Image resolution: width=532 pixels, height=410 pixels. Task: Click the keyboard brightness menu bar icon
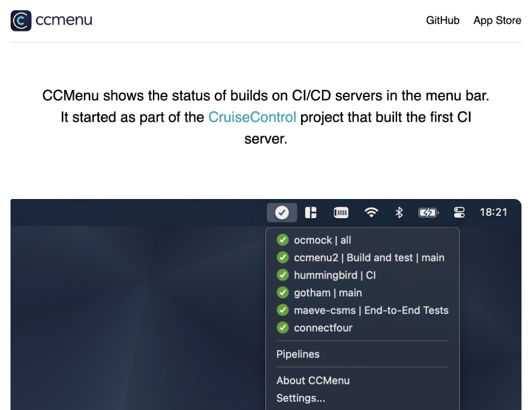click(341, 212)
